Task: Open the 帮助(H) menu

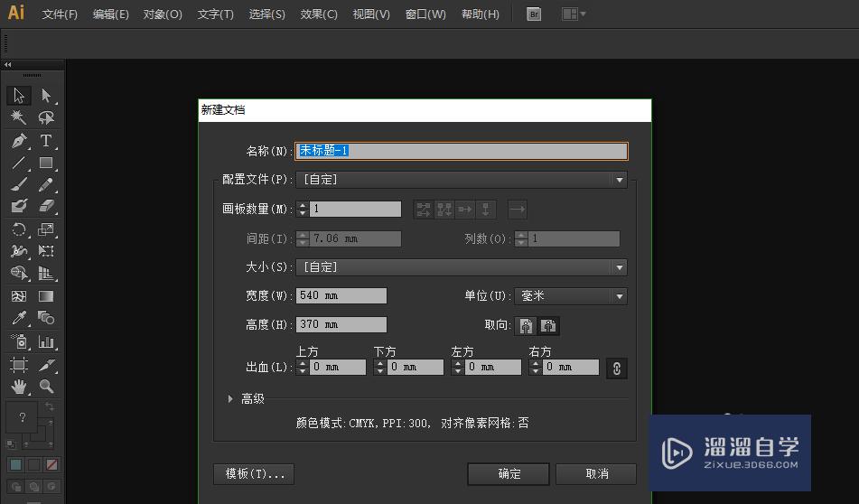Action: pos(481,14)
